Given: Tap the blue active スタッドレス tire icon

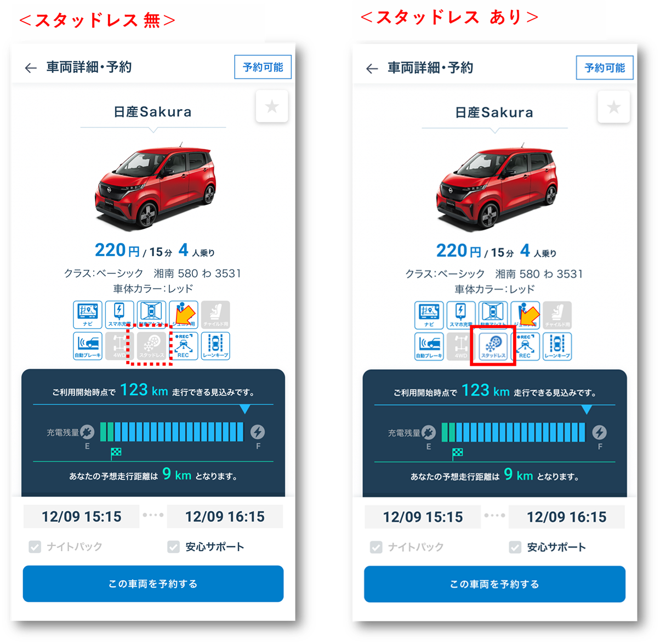Looking at the screenshot, I should tap(493, 347).
